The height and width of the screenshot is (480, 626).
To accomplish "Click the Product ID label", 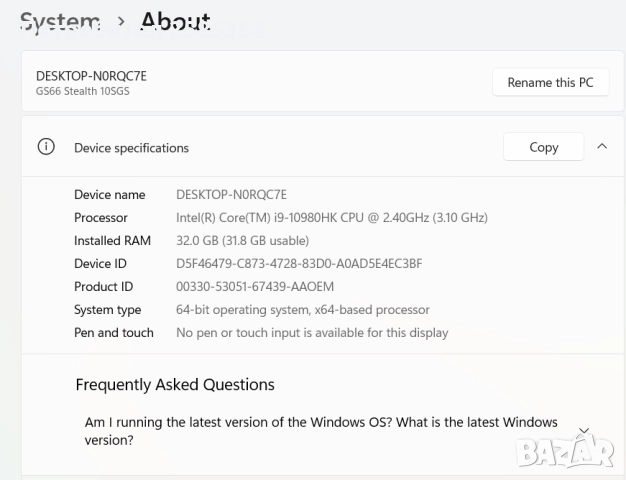I will point(103,287).
